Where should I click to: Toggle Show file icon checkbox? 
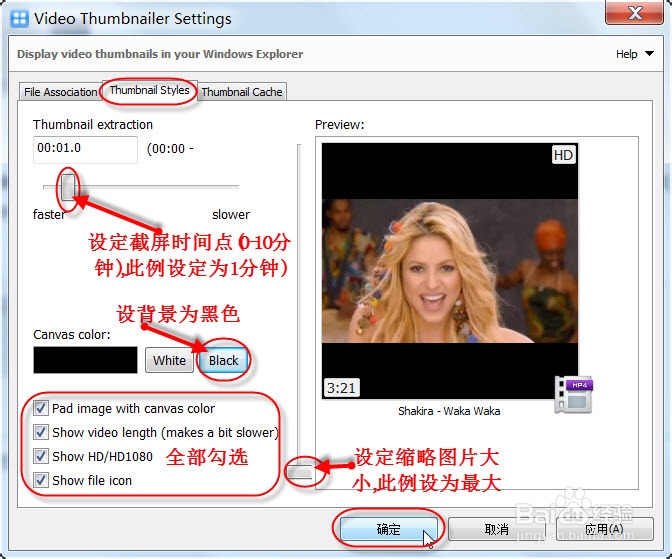(41, 480)
